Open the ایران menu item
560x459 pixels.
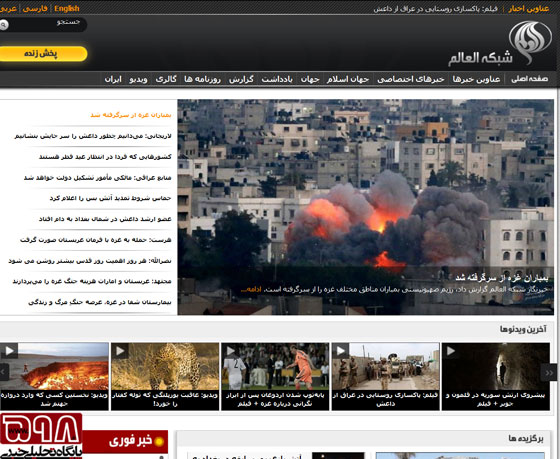[113, 79]
